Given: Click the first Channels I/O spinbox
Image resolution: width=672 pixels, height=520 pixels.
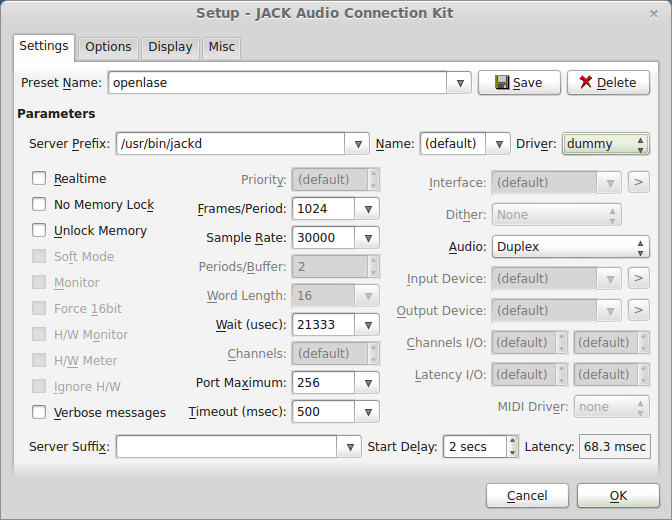Looking at the screenshot, I should 530,343.
